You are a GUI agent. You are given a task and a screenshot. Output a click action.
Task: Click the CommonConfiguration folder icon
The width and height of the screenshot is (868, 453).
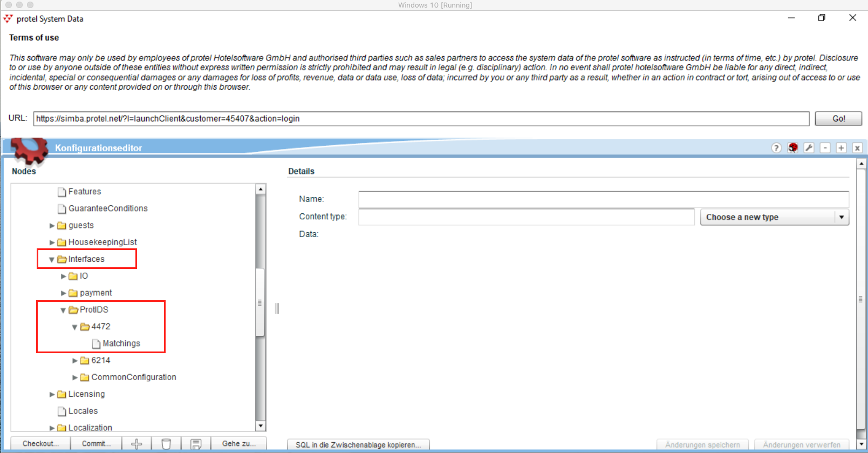tap(85, 377)
